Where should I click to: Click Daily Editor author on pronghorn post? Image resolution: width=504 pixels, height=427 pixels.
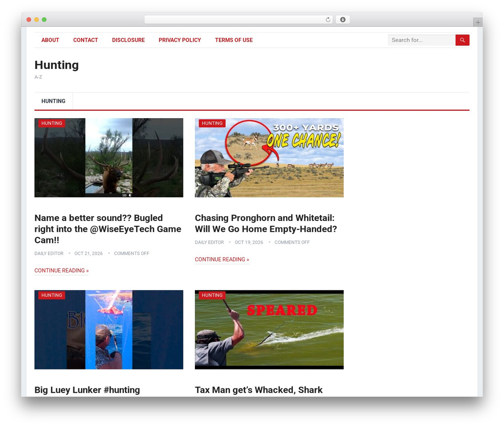[209, 243]
